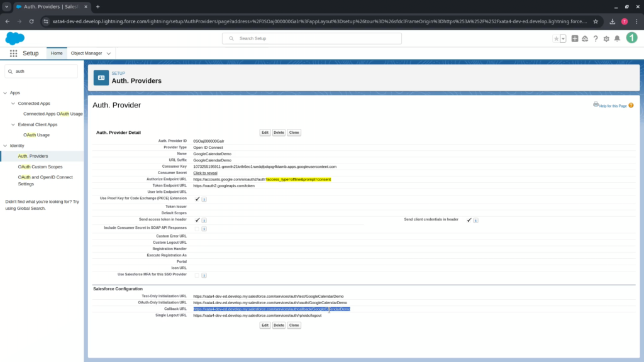Click the Quick Find box containing 'auth'
This screenshot has width=644, height=362.
tap(41, 72)
